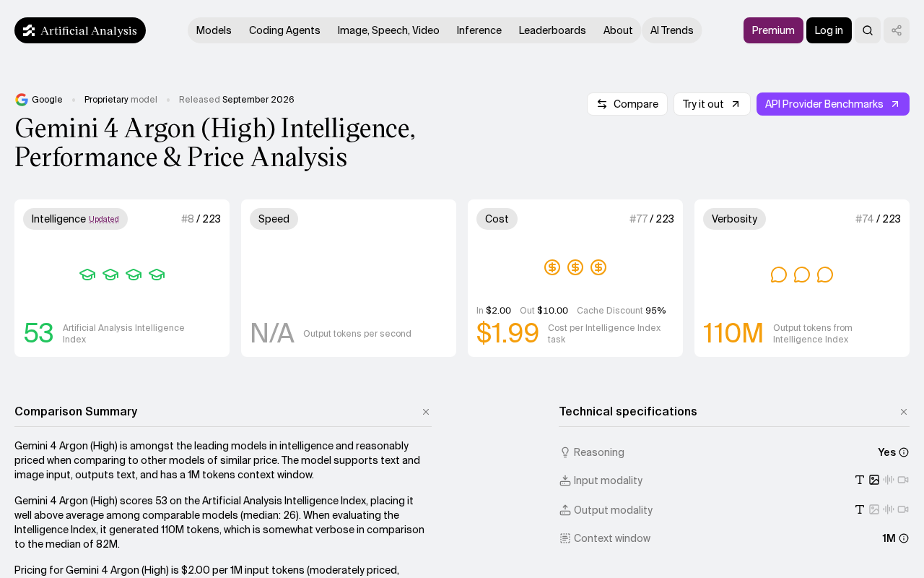Click audio icon in Input modality row
The image size is (924, 578).
[x=889, y=480]
